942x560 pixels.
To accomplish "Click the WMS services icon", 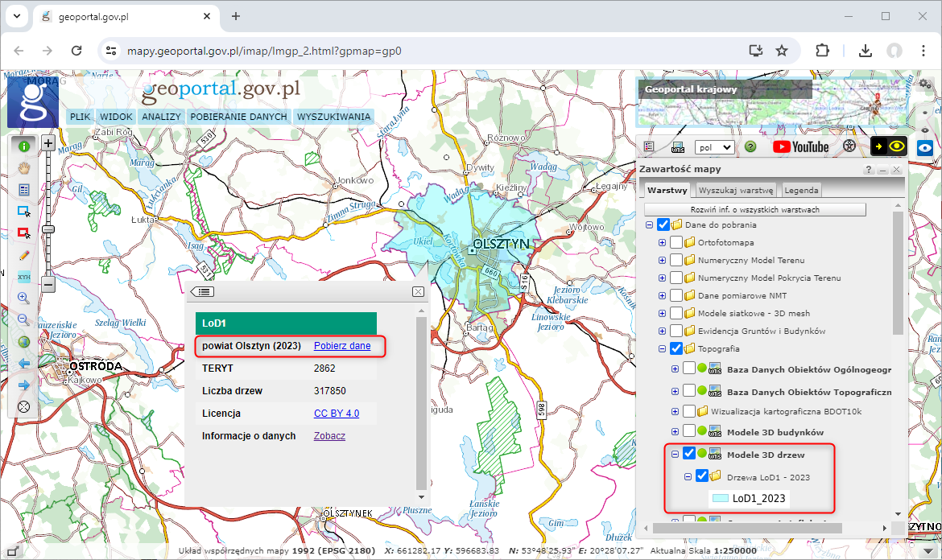I will click(x=678, y=147).
